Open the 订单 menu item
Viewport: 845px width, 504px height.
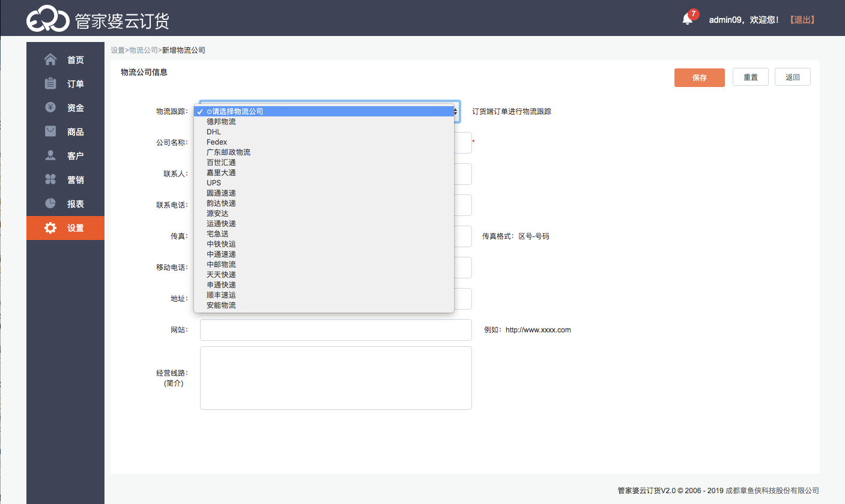coord(65,84)
